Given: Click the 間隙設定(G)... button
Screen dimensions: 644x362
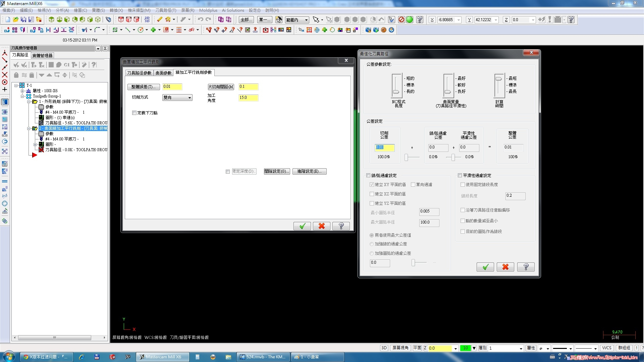Looking at the screenshot, I should coord(276,171).
